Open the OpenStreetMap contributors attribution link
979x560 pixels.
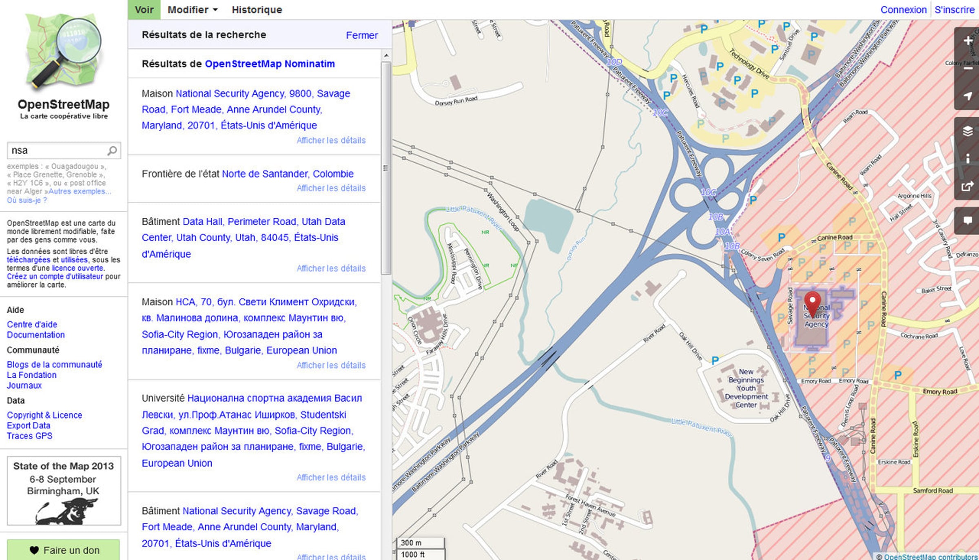pos(930,557)
